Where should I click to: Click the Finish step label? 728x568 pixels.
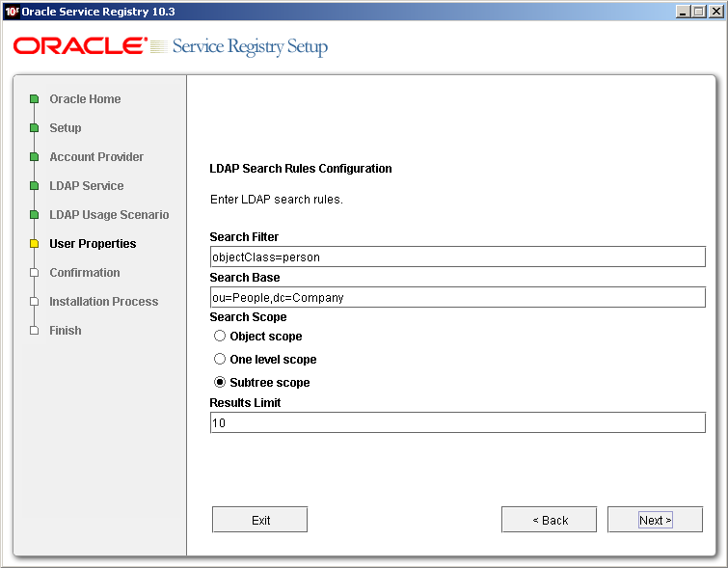pyautogui.click(x=66, y=331)
